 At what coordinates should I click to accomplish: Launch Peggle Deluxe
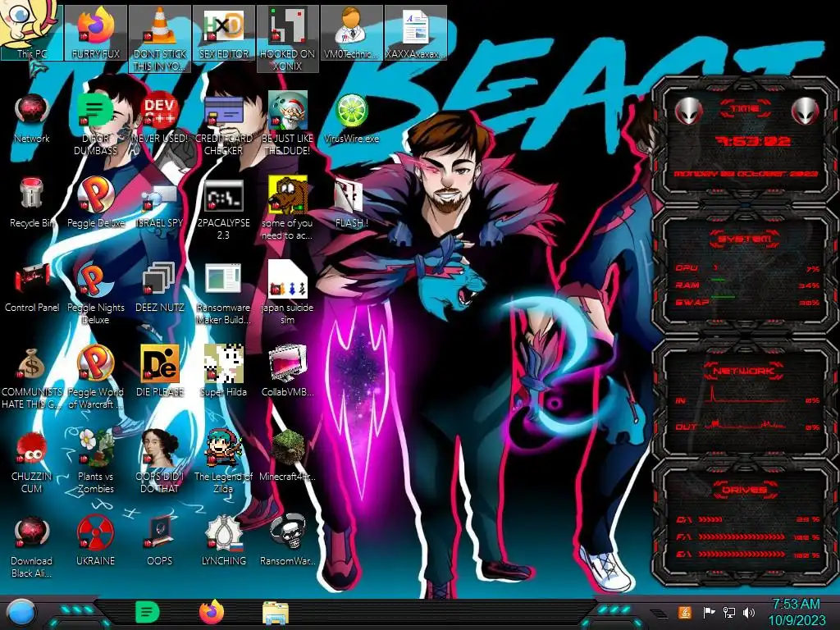[96, 203]
